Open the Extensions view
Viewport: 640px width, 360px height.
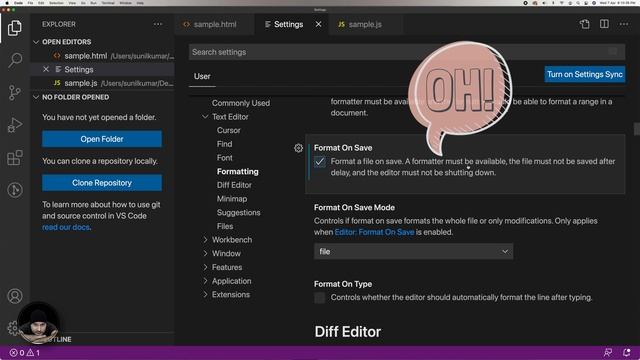pos(15,158)
